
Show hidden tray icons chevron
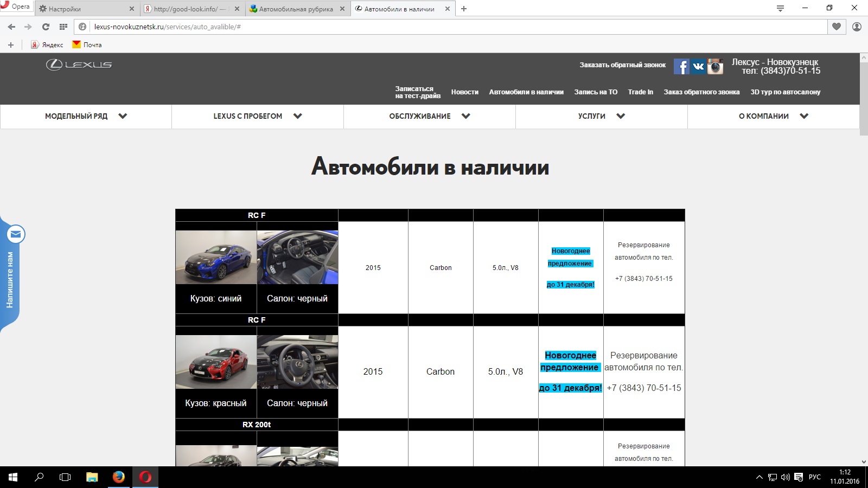pyautogui.click(x=759, y=477)
